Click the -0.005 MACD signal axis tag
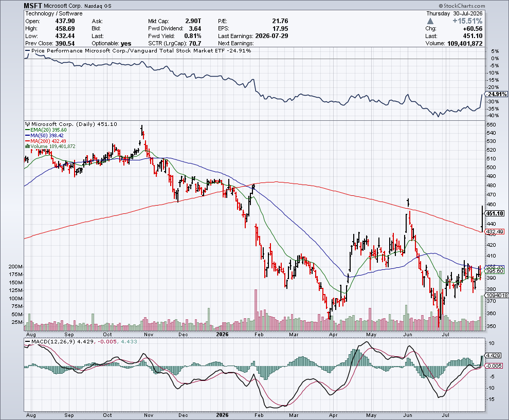 tap(494, 366)
